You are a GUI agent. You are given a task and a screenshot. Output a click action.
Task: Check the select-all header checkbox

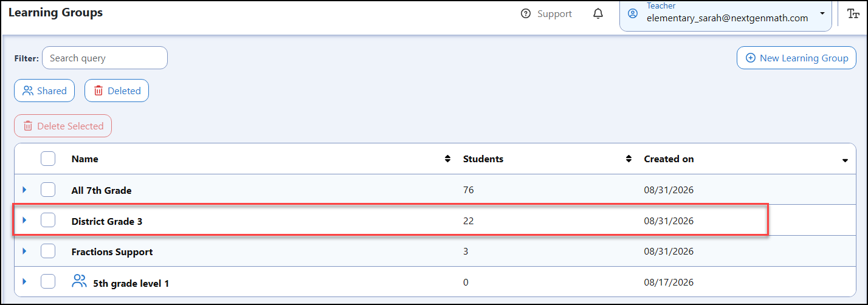[48, 159]
